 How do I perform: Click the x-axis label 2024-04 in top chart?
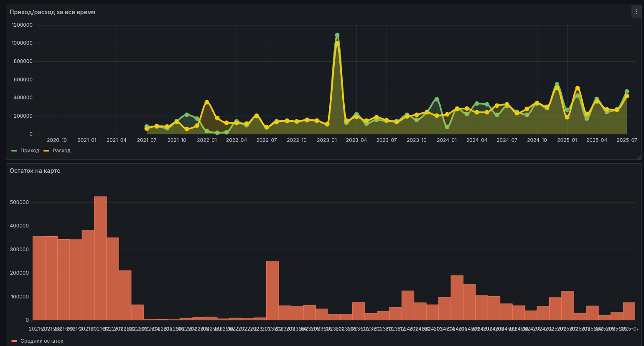click(x=477, y=140)
